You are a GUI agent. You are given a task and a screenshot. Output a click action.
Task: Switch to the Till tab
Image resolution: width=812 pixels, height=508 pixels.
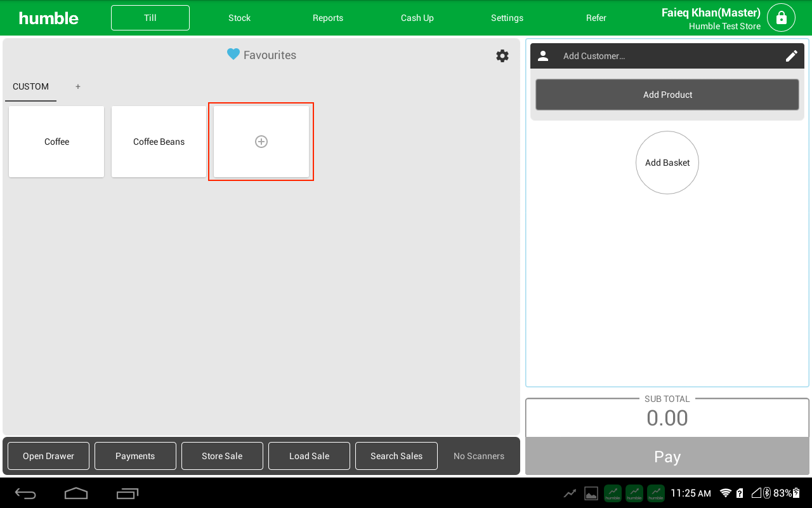(150, 18)
